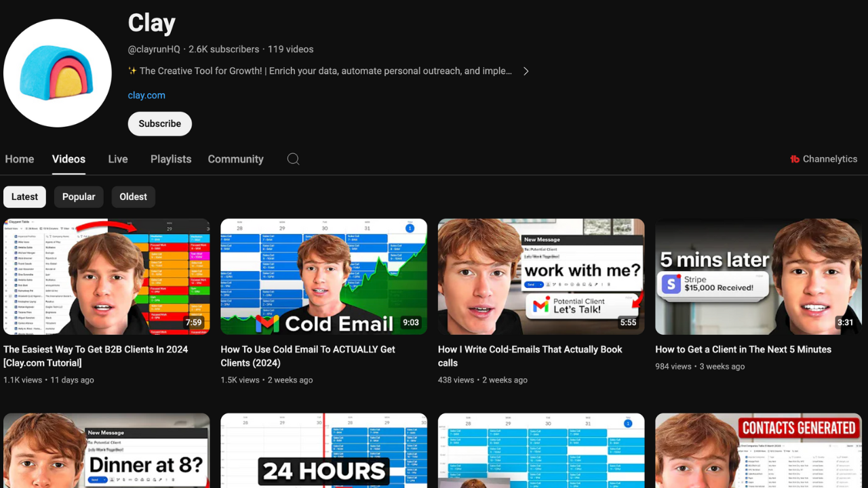Switch to the Home tab
The width and height of the screenshot is (868, 488).
(20, 159)
